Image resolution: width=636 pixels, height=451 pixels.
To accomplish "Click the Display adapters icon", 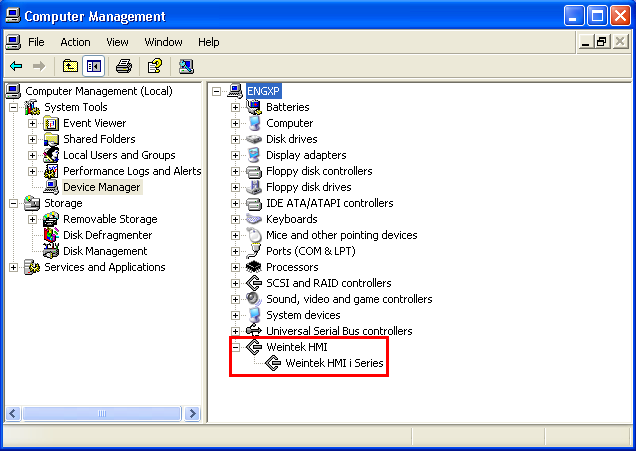I will (x=254, y=155).
